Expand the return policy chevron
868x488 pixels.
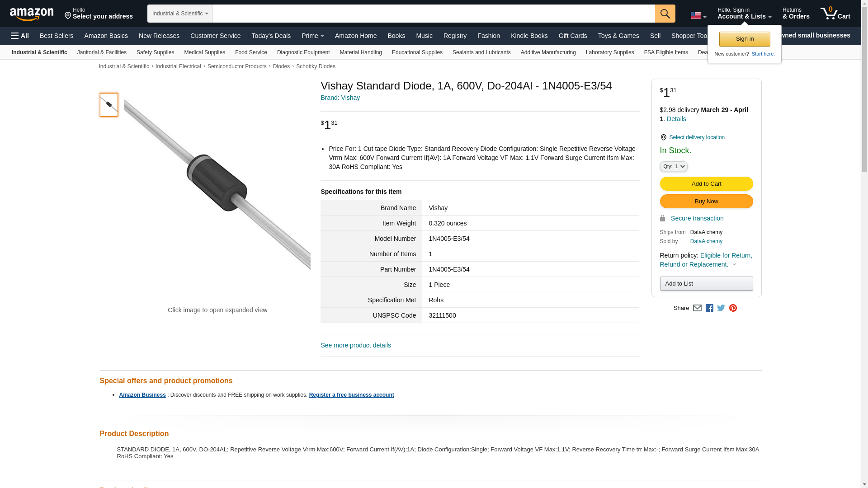tap(734, 265)
